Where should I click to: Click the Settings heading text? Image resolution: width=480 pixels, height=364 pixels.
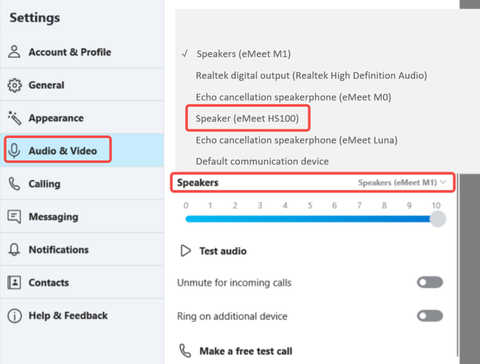(x=35, y=18)
